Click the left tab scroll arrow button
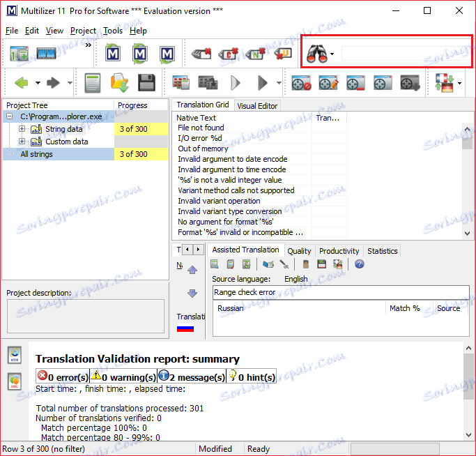This screenshot has width=476, height=456. tap(187, 250)
